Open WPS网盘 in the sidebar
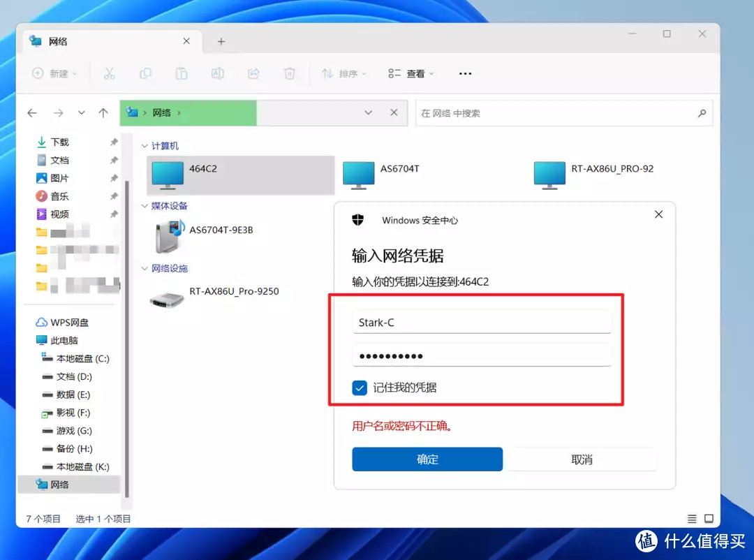 [62, 323]
